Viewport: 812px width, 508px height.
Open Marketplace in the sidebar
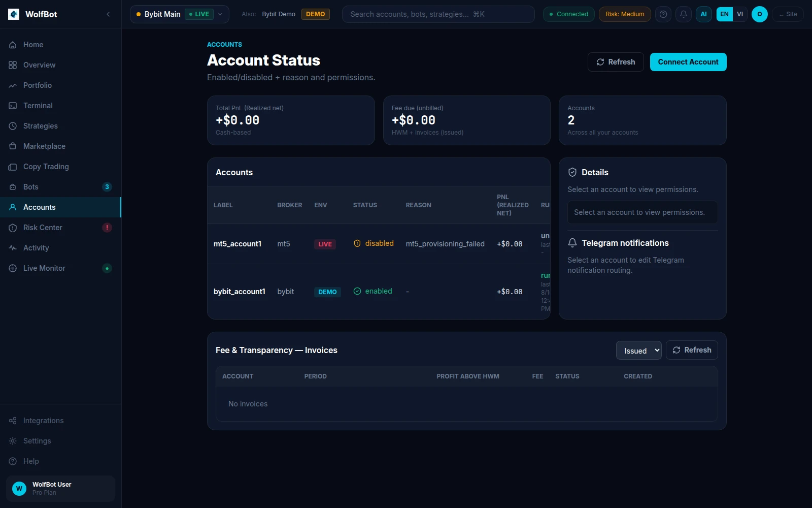pos(60,146)
